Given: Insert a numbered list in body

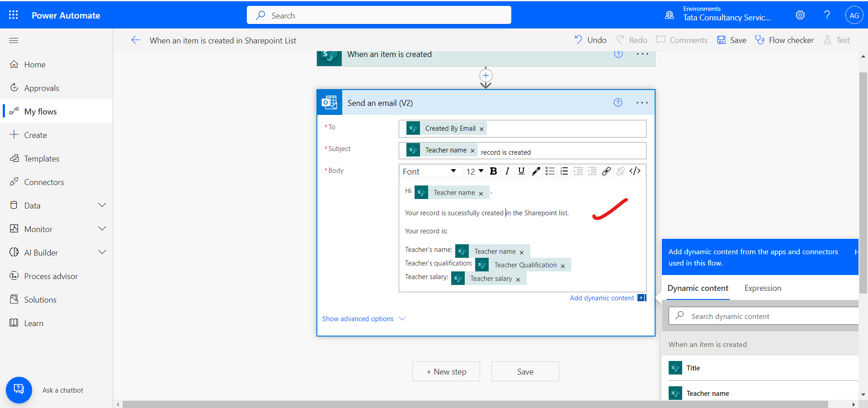Looking at the screenshot, I should coord(564,171).
